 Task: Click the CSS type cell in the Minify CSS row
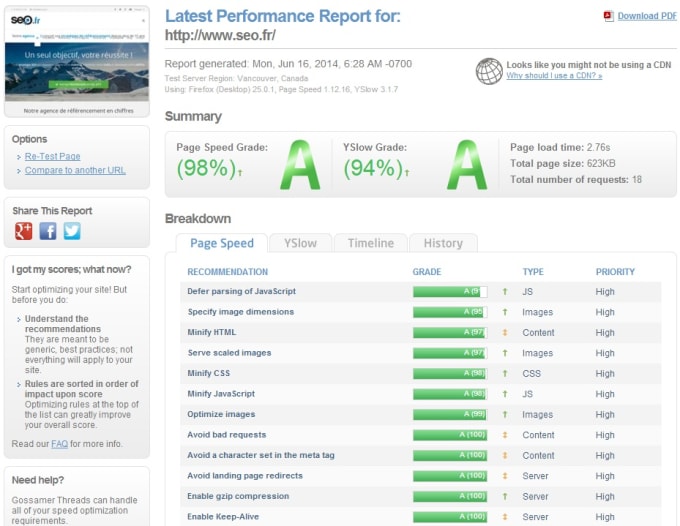point(531,373)
